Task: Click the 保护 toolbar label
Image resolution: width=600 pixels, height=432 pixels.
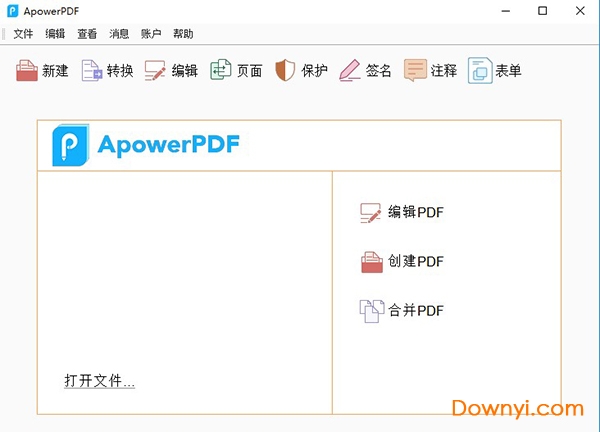Action: (x=315, y=71)
